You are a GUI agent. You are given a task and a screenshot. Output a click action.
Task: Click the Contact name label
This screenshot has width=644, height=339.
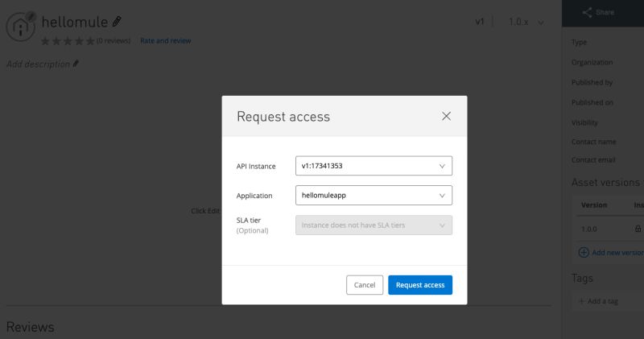click(593, 142)
